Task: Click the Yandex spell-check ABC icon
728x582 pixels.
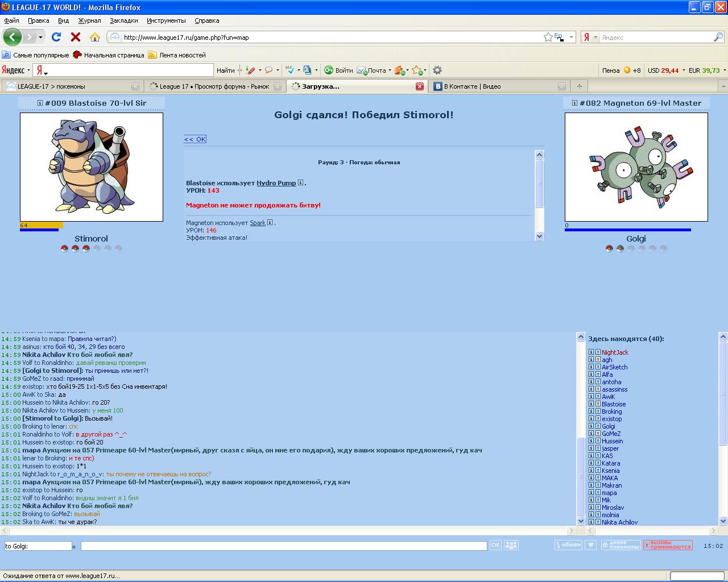Action: pyautogui.click(x=289, y=70)
